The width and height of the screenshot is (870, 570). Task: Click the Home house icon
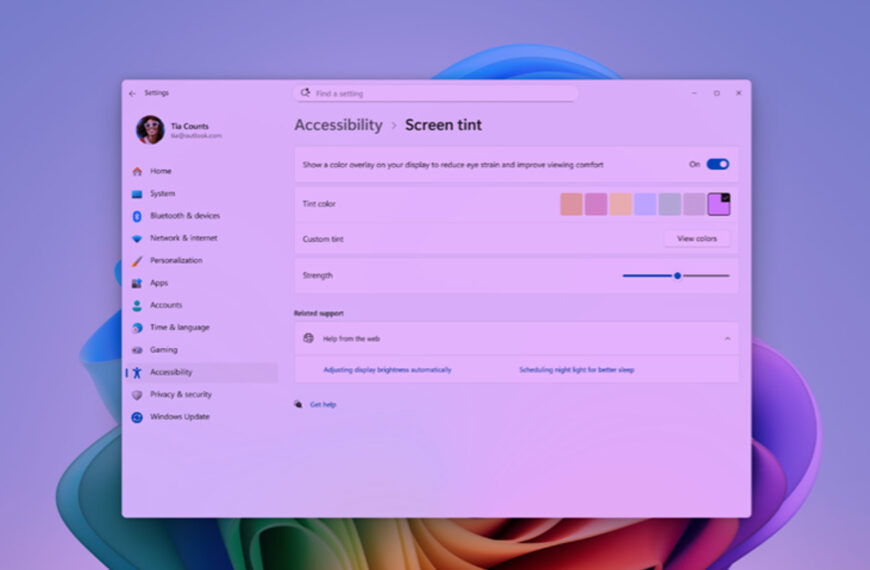pos(137,171)
